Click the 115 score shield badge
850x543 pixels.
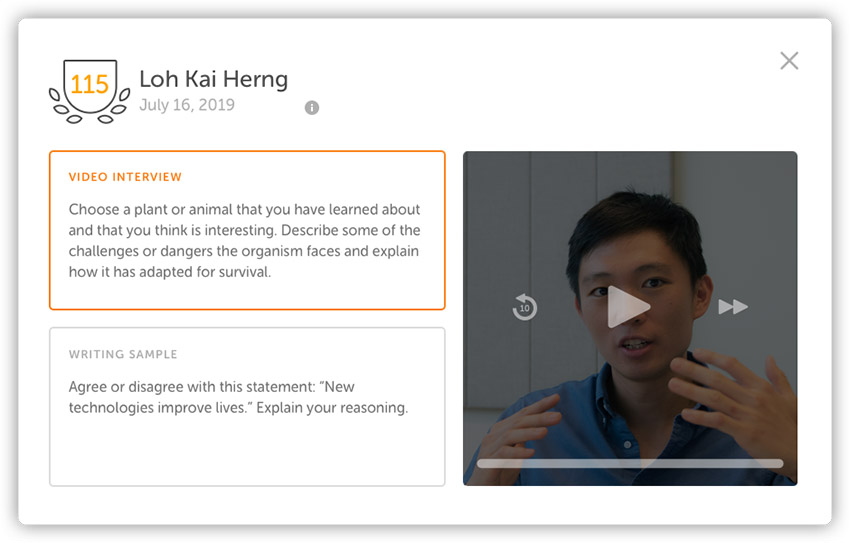coord(90,85)
